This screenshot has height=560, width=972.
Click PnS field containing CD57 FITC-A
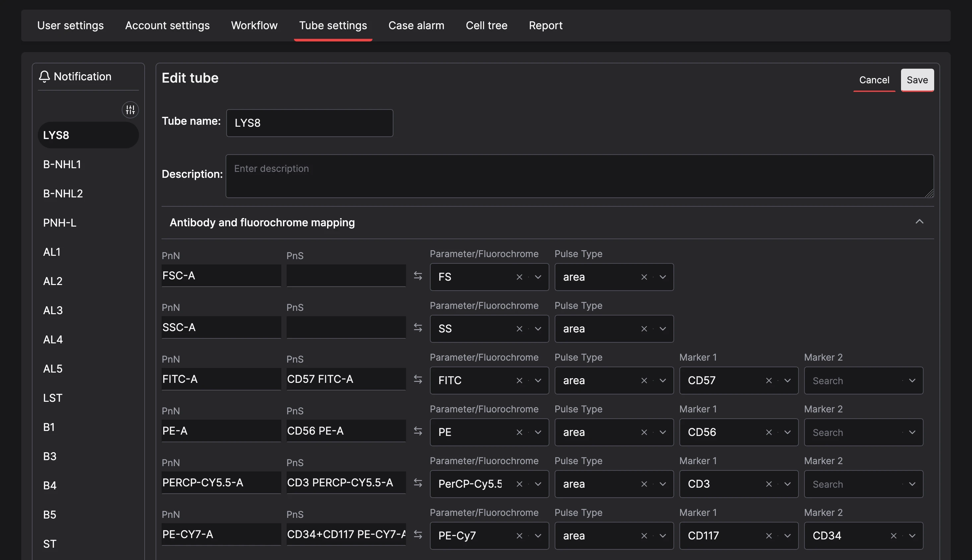point(346,379)
